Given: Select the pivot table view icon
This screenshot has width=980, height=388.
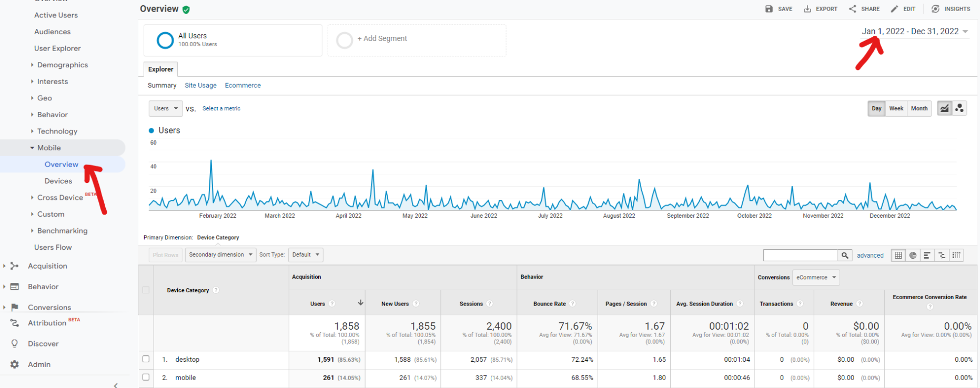Looking at the screenshot, I should click(x=956, y=255).
